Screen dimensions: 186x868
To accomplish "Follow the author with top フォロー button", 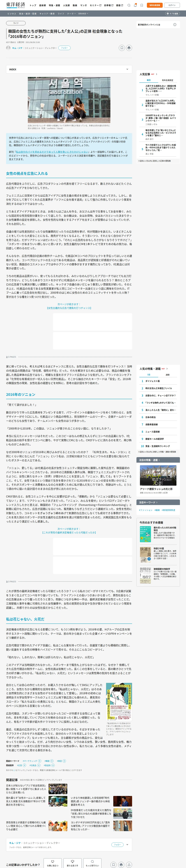I will click(64, 48).
